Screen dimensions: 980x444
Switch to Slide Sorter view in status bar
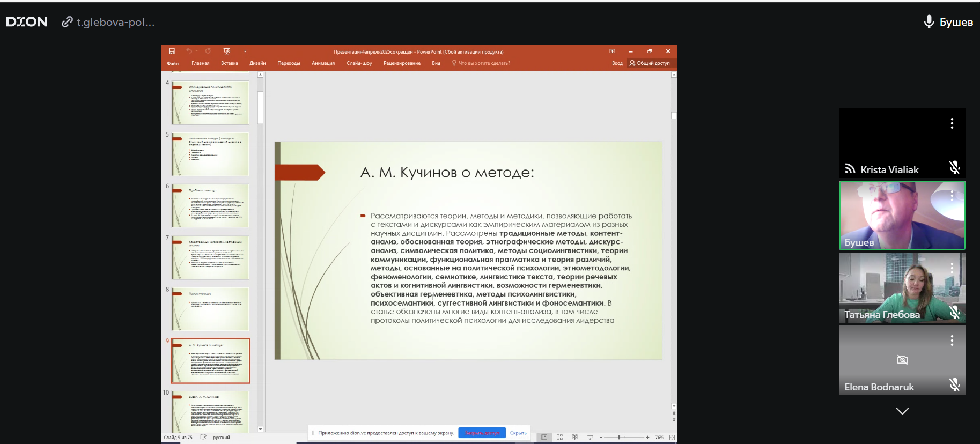pos(559,438)
